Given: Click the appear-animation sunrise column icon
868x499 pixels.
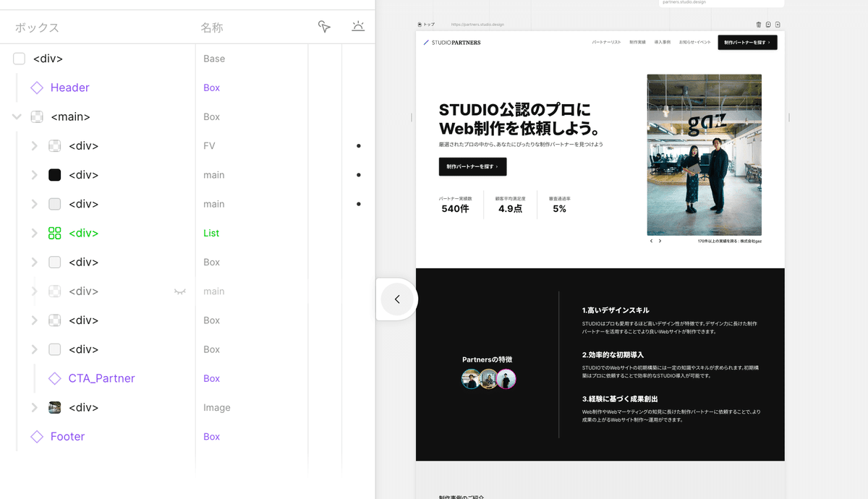Looking at the screenshot, I should pos(358,27).
